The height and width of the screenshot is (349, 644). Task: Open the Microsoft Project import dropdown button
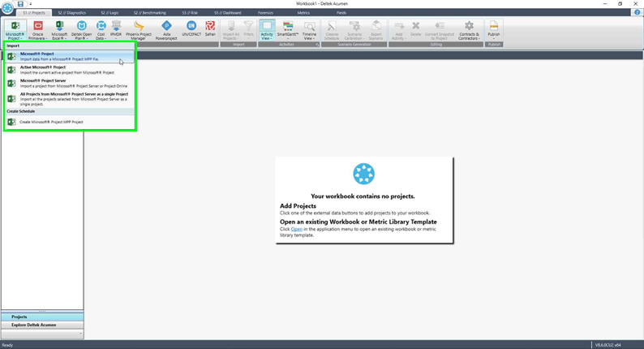coord(15,30)
